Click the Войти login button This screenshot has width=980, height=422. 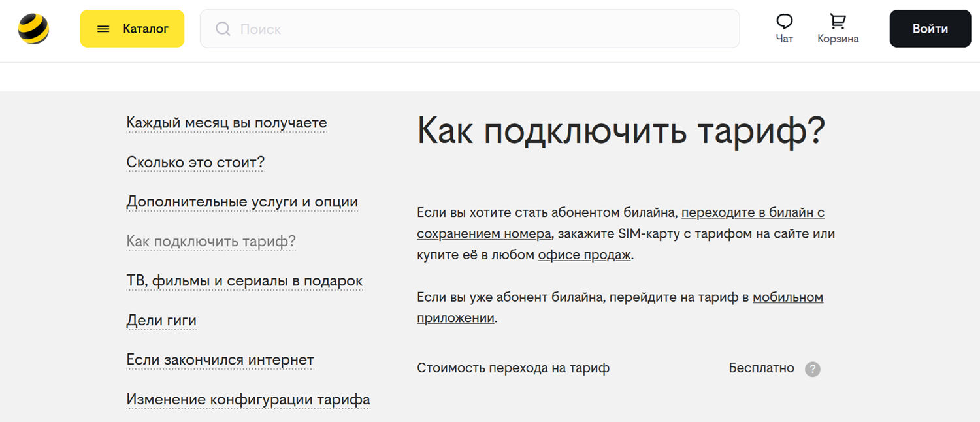930,29
